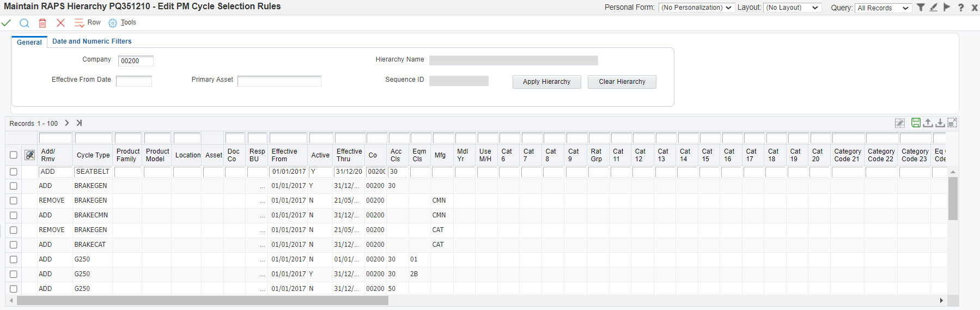The width and height of the screenshot is (980, 310).
Task: Click the grid export (up arrow) icon
Action: pos(928,123)
